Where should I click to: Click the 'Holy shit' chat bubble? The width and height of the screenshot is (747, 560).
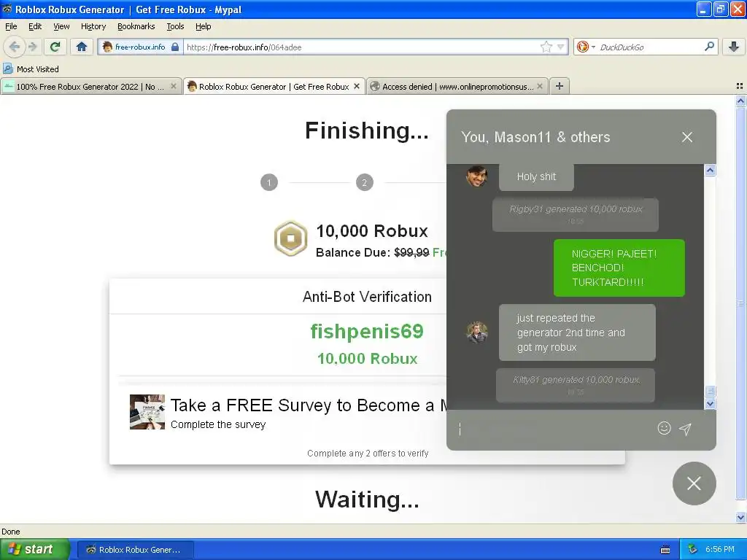click(536, 176)
